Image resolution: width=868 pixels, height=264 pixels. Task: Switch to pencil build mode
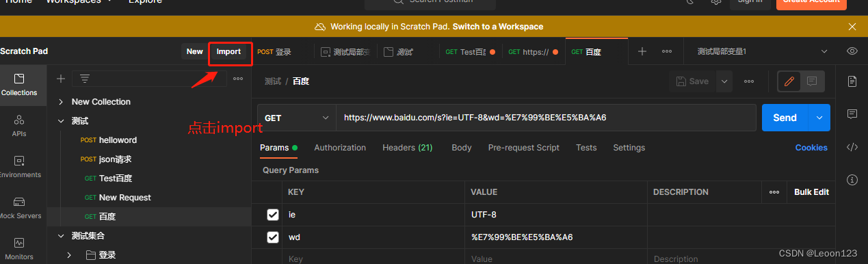click(789, 81)
